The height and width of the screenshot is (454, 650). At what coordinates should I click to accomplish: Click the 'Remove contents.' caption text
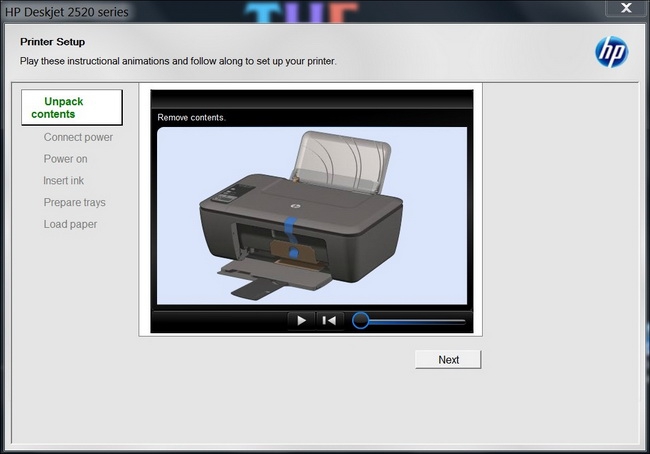[x=192, y=118]
